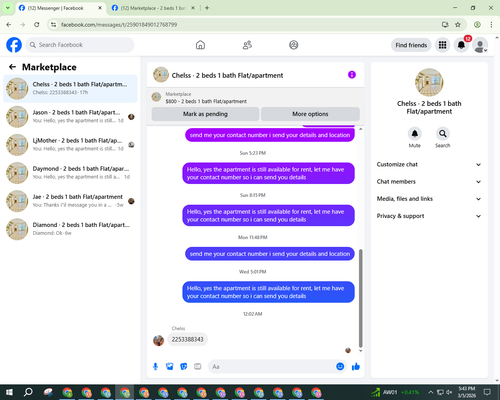Screen dimensions: 500x400
Task: Open the Diamond conversation in the list
Action: click(70, 229)
